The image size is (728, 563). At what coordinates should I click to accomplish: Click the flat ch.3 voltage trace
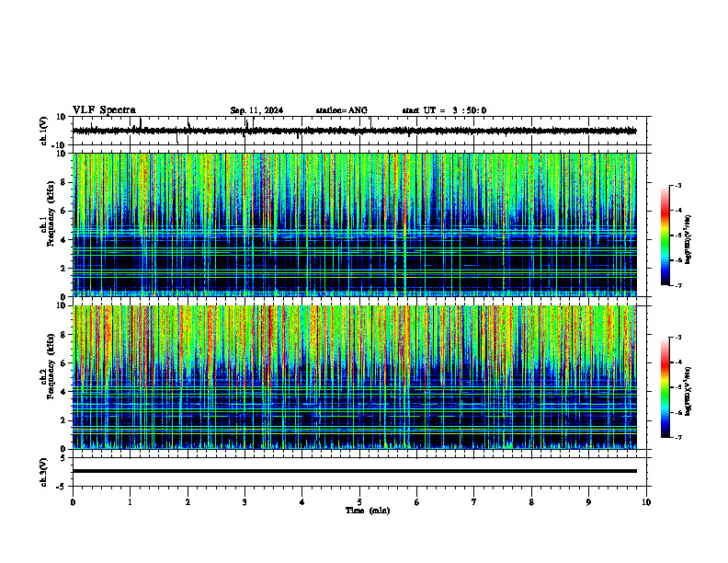pyautogui.click(x=355, y=471)
